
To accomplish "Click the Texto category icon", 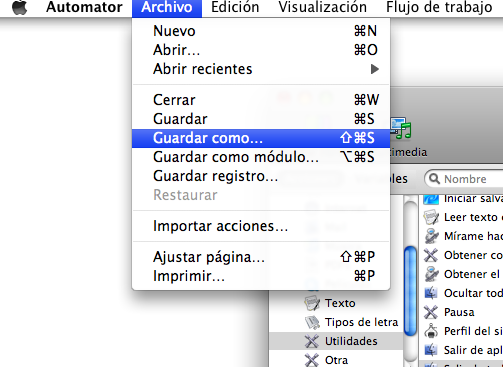I will click(x=312, y=303).
